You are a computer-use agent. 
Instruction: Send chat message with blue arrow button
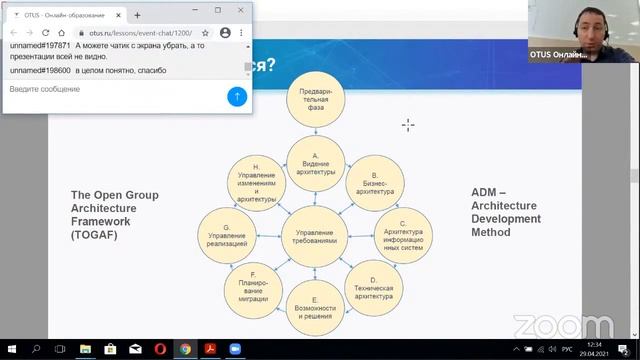(237, 97)
